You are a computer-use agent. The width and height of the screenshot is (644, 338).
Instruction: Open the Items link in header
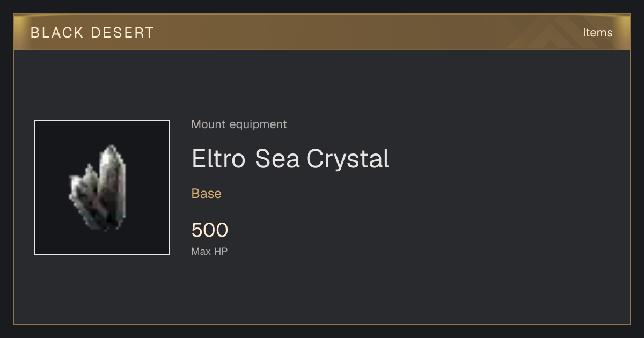pyautogui.click(x=597, y=33)
